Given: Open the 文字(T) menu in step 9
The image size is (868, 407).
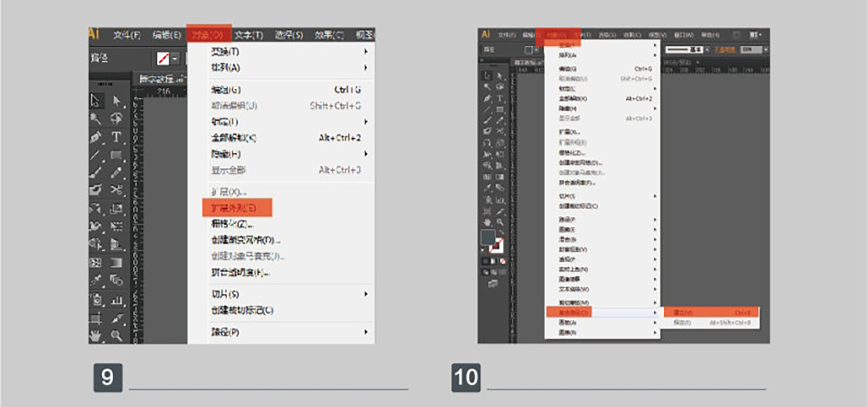Looking at the screenshot, I should click(x=249, y=35).
